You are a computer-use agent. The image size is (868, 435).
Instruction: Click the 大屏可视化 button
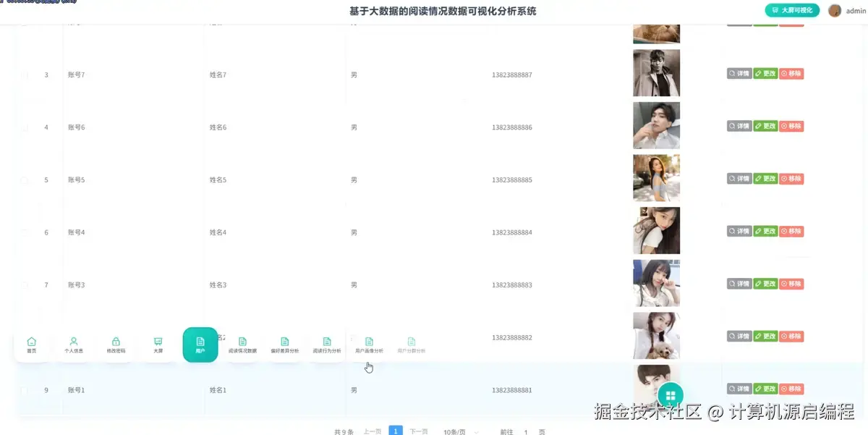point(793,10)
